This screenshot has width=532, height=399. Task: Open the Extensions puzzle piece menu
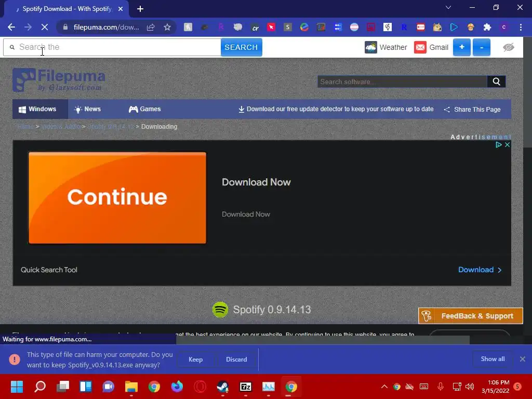[487, 27]
